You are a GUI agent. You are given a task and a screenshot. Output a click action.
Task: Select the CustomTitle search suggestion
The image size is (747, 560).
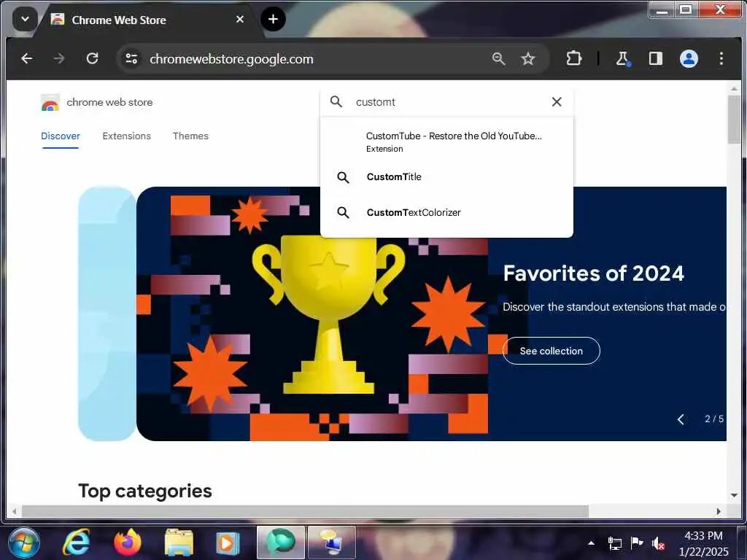pyautogui.click(x=447, y=177)
